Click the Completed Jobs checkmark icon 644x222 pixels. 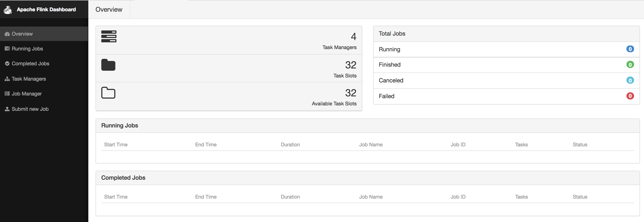coord(7,64)
